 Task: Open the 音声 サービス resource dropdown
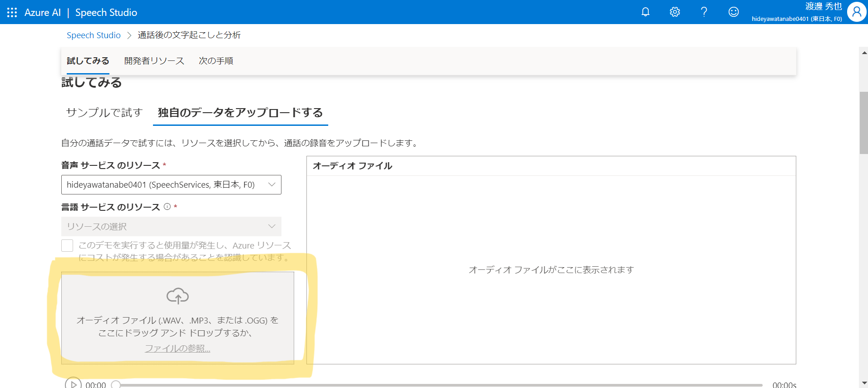171,184
